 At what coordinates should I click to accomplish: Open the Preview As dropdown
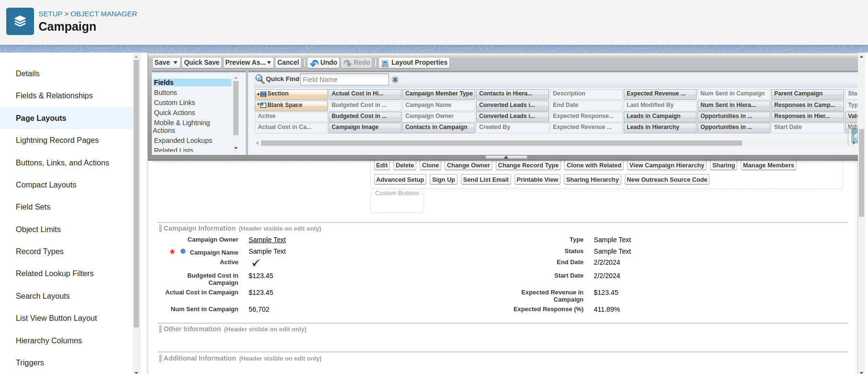(249, 63)
